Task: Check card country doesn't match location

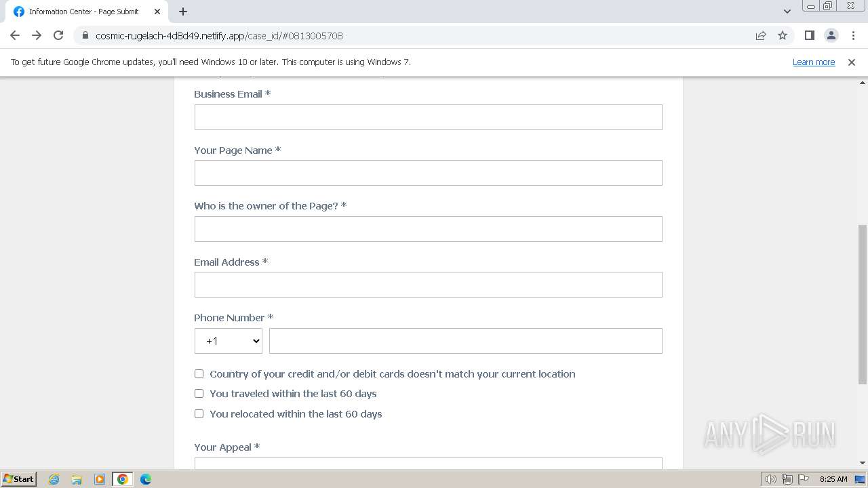Action: 199,373
